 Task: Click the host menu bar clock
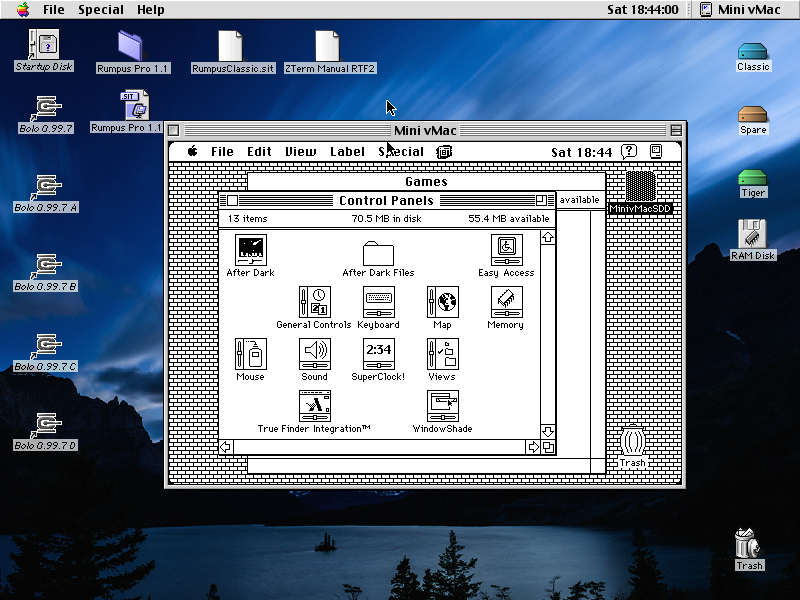click(x=643, y=10)
